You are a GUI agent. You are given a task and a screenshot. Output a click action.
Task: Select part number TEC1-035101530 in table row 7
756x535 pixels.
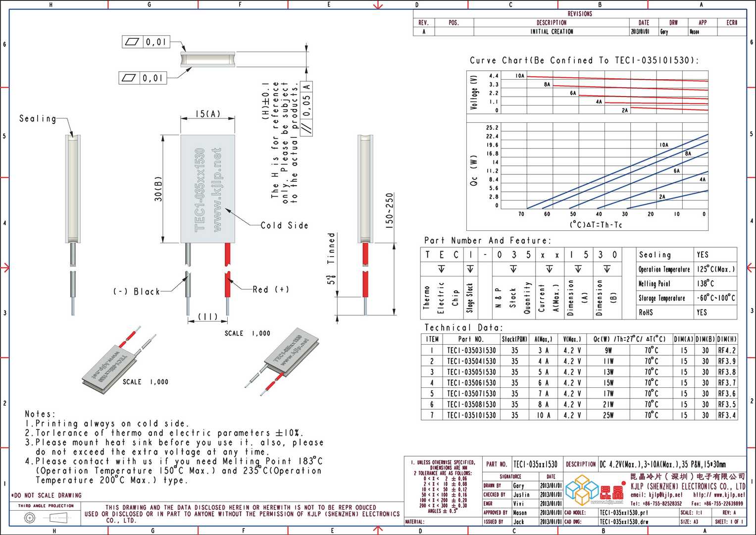[x=471, y=415]
